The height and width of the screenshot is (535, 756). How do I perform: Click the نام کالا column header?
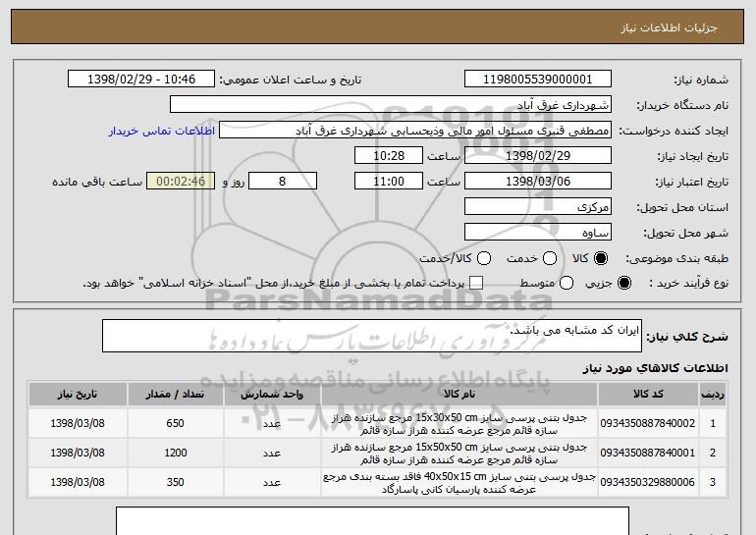click(459, 395)
